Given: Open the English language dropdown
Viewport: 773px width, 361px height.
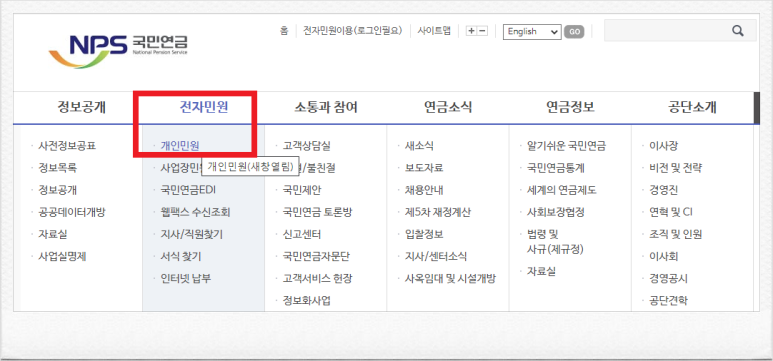Looking at the screenshot, I should 532,32.
